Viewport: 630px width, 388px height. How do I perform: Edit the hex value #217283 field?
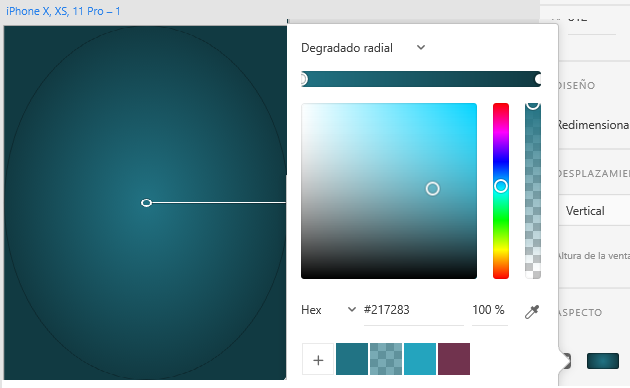click(413, 310)
